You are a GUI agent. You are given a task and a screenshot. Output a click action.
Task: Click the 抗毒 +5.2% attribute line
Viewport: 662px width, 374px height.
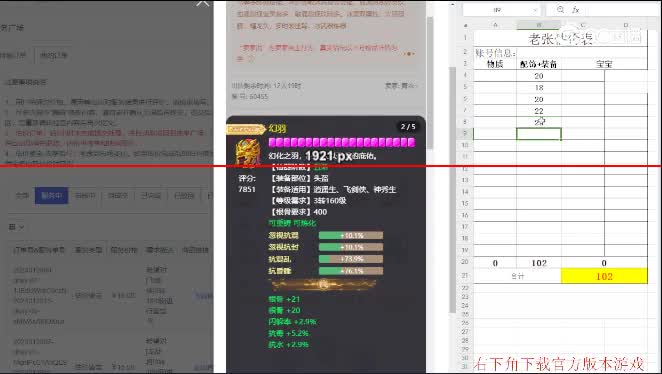tap(288, 333)
